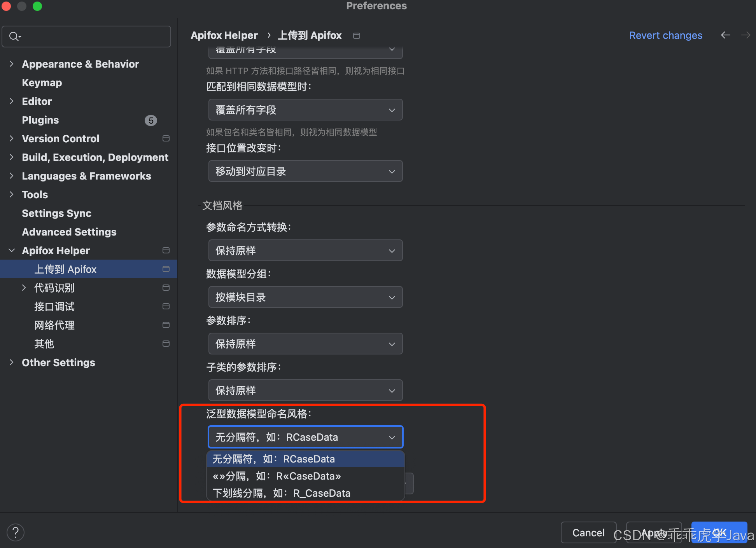The height and width of the screenshot is (548, 756).
Task: Open the 接口位置改变时 dropdown
Action: pos(305,171)
